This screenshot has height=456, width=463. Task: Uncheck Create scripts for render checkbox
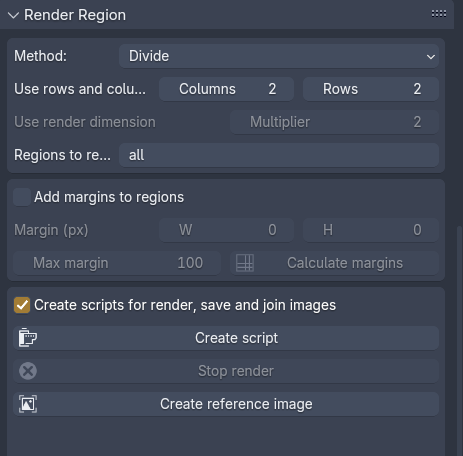coord(22,305)
